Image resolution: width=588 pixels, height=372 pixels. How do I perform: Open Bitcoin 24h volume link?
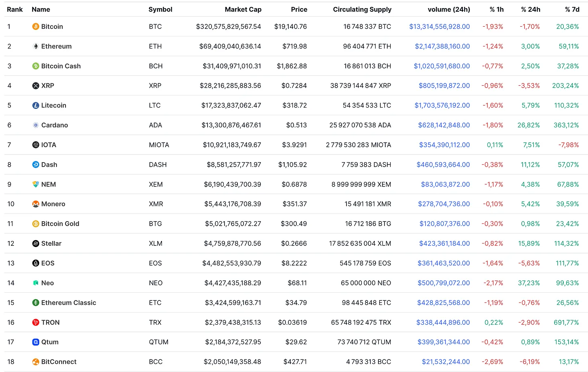439,27
